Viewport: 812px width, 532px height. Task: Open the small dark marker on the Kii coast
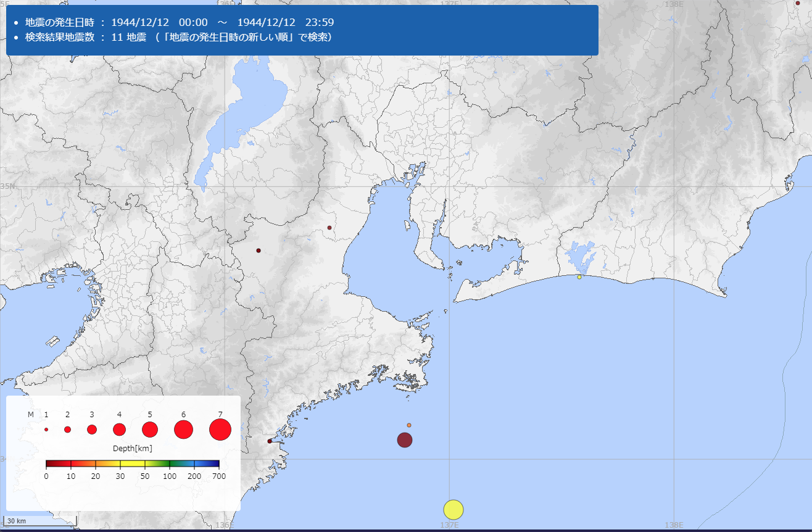(270, 441)
